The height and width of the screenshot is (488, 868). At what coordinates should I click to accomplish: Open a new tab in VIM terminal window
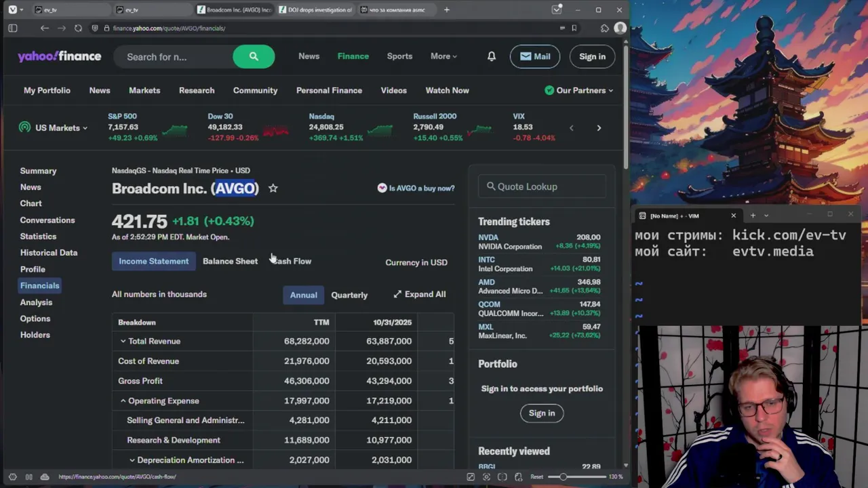753,216
